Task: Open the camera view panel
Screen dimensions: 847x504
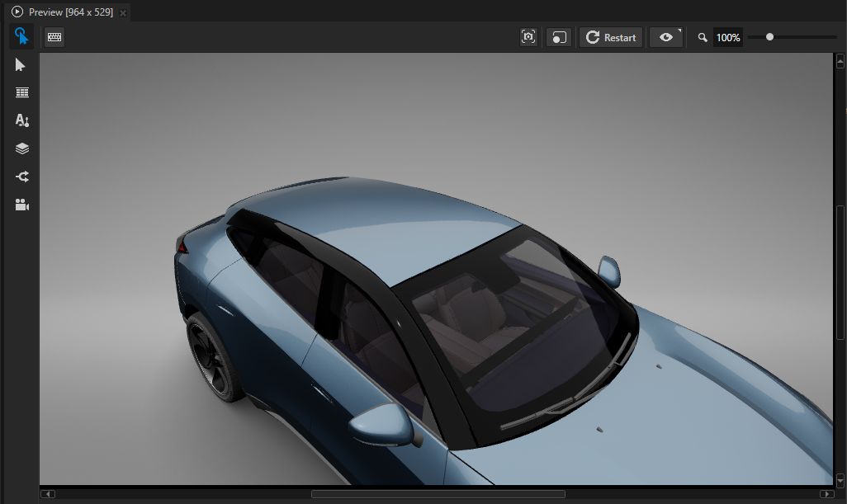Action: pos(21,205)
